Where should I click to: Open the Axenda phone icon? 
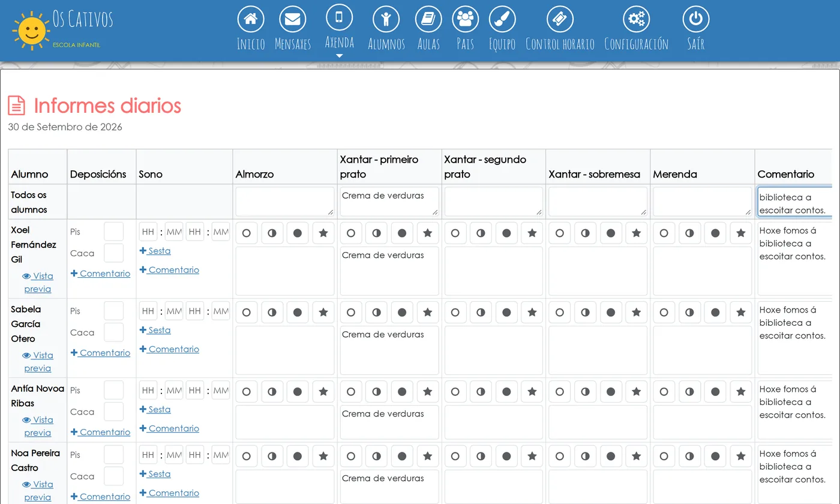340,17
